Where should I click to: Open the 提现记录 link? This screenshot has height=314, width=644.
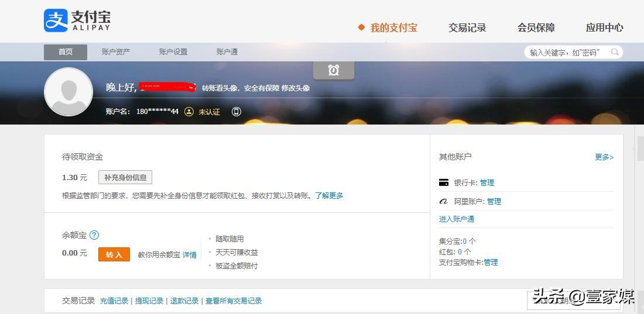(x=149, y=301)
